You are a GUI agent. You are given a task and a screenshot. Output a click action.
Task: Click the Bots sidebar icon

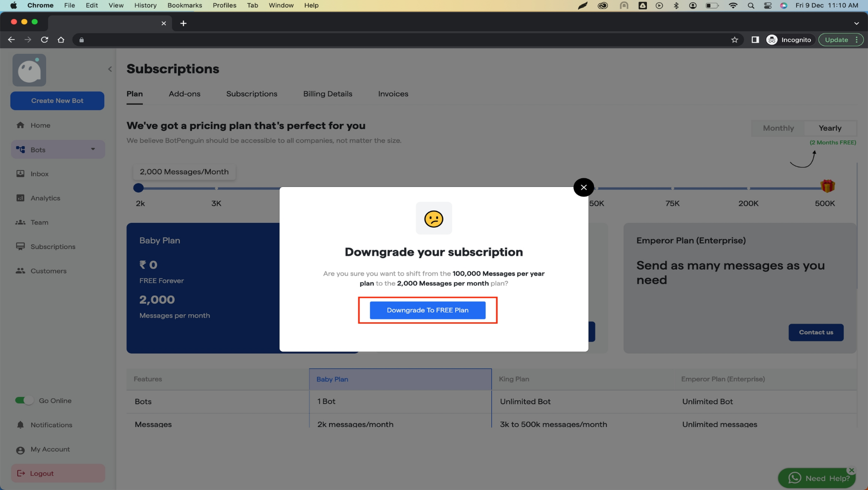point(21,149)
